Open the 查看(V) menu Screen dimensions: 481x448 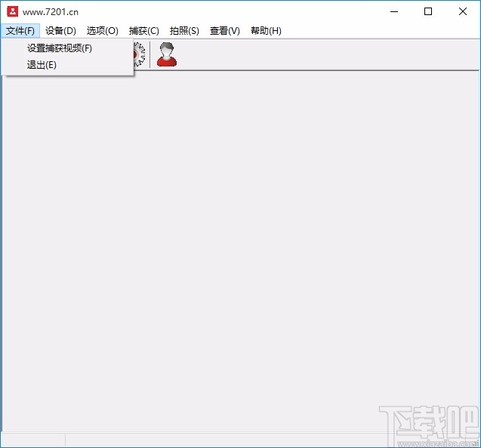pos(225,31)
